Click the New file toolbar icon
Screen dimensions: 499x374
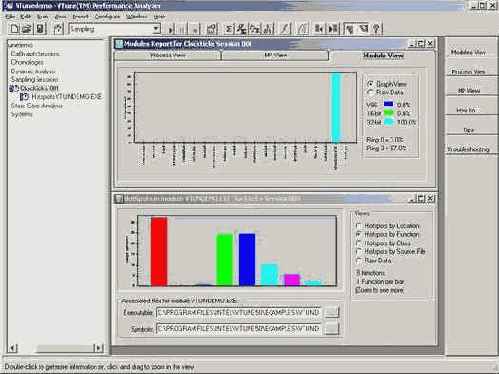[14, 29]
